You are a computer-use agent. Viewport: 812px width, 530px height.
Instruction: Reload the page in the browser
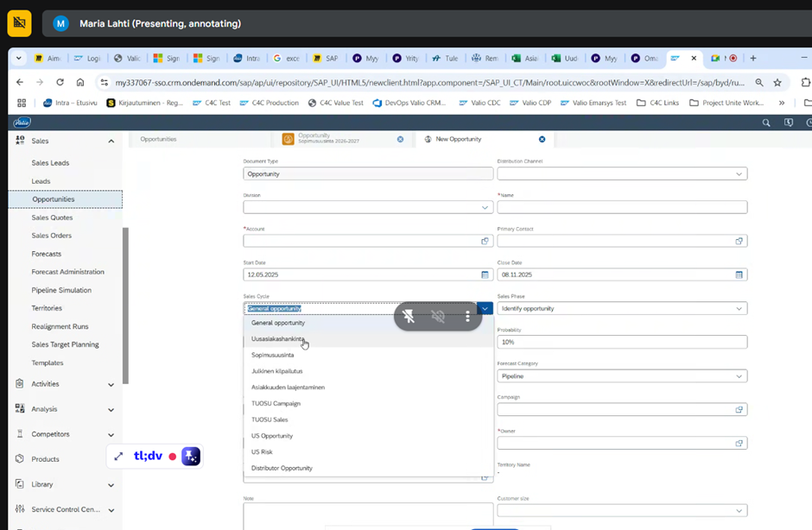coord(60,82)
